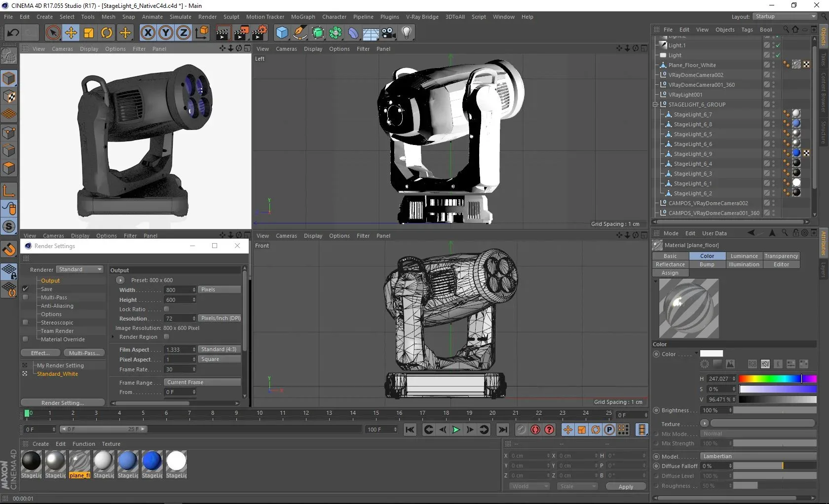Open the MoGraph menu
Viewport: 829px width, 504px height.
click(303, 17)
